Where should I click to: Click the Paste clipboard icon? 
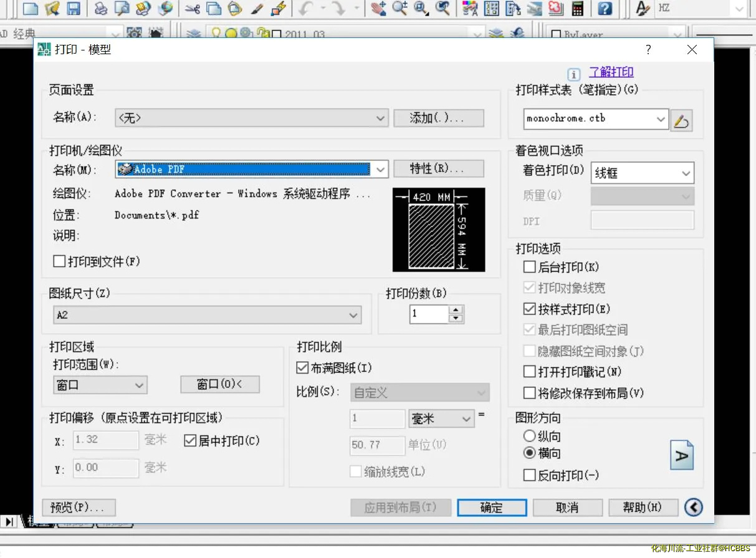click(x=234, y=9)
